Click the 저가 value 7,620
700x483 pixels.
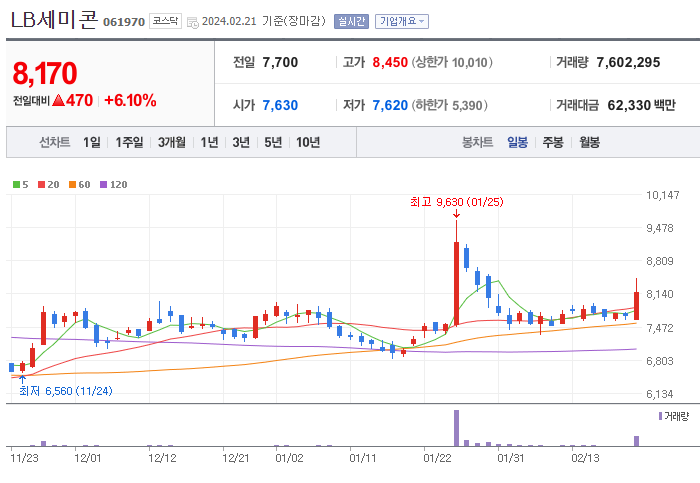pyautogui.click(x=390, y=105)
